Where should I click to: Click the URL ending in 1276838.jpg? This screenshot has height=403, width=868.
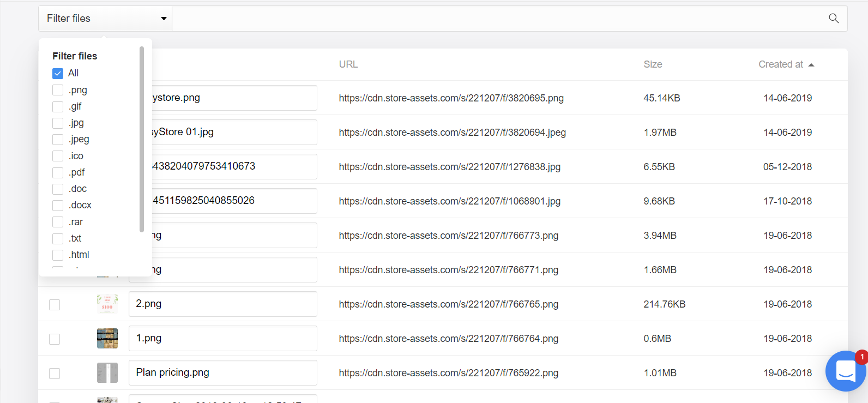tap(450, 167)
